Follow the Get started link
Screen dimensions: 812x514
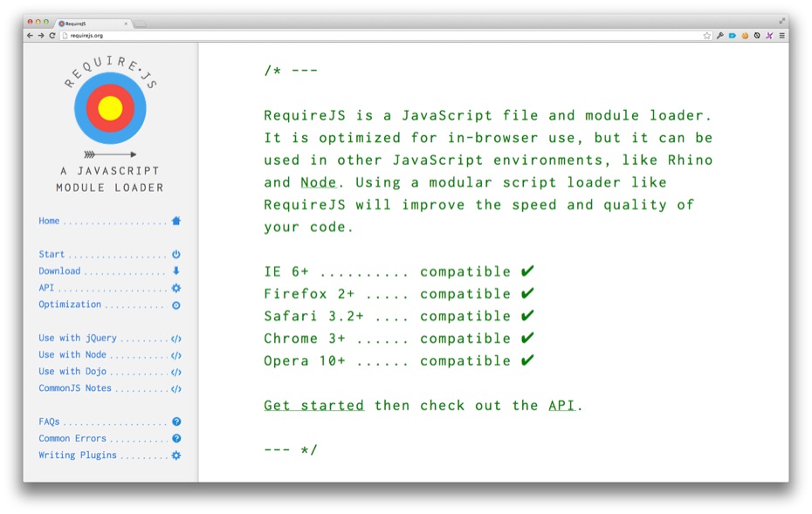313,405
